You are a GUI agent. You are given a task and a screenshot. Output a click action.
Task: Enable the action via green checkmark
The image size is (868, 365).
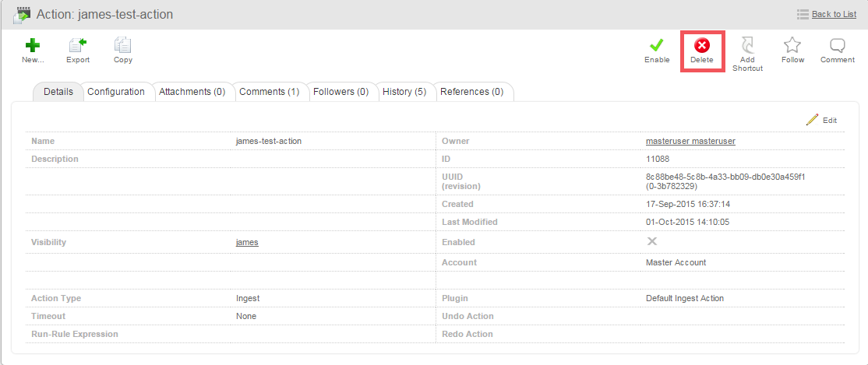point(657,47)
